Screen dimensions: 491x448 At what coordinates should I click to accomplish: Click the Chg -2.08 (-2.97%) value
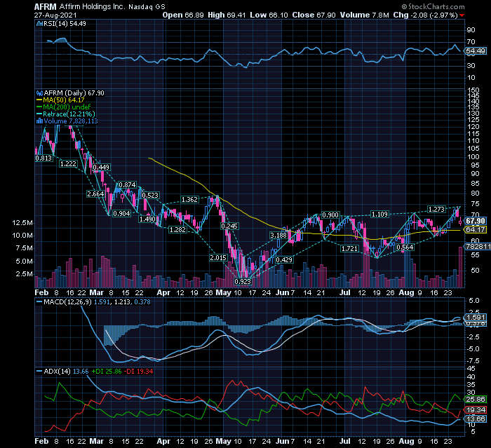tap(425, 15)
